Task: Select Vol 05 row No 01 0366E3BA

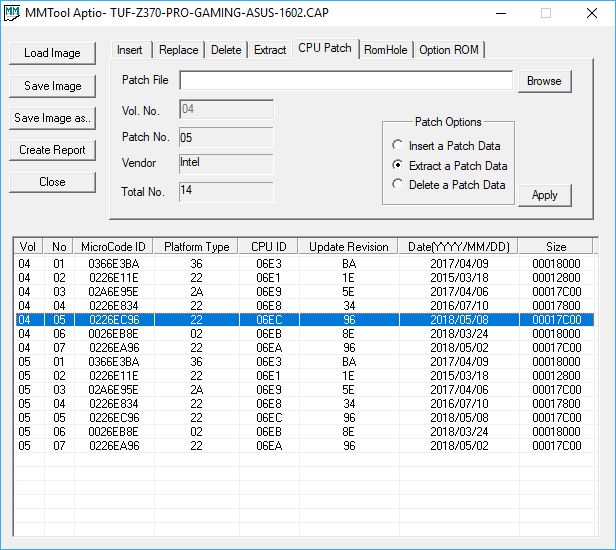Action: coord(304,362)
